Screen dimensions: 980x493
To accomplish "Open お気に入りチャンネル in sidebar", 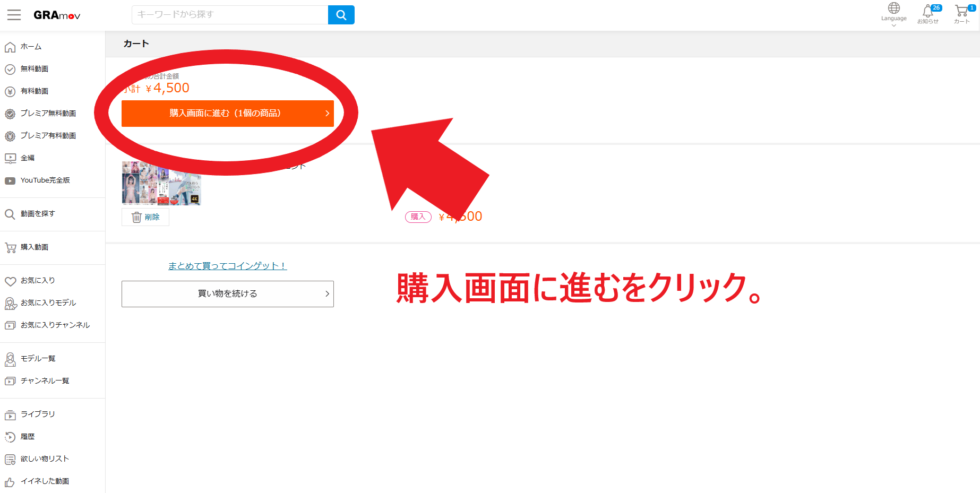I will click(55, 325).
